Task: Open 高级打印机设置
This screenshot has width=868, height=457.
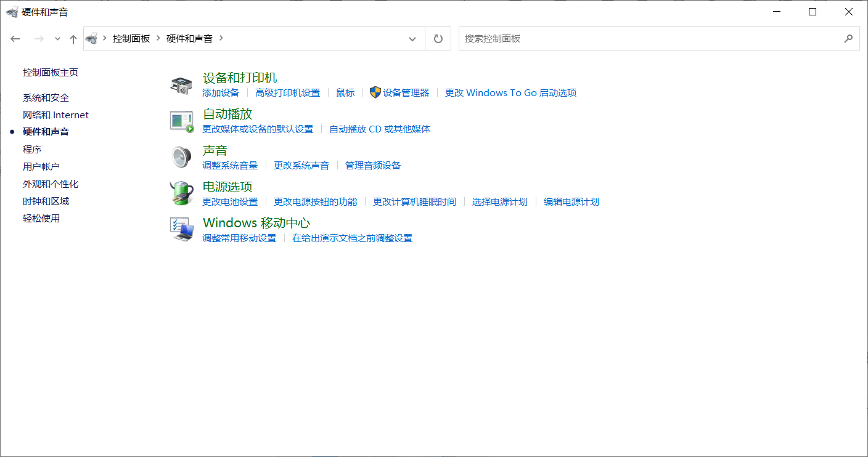Action: click(288, 93)
